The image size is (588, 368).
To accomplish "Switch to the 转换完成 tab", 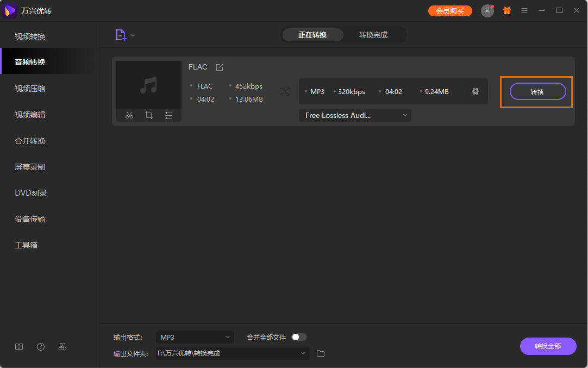I will 373,35.
